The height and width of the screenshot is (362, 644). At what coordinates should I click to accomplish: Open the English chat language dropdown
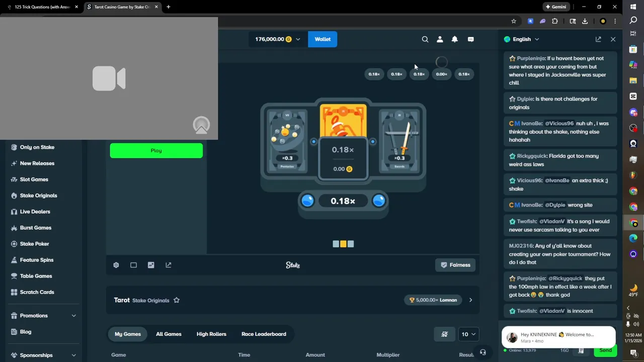coord(522,39)
